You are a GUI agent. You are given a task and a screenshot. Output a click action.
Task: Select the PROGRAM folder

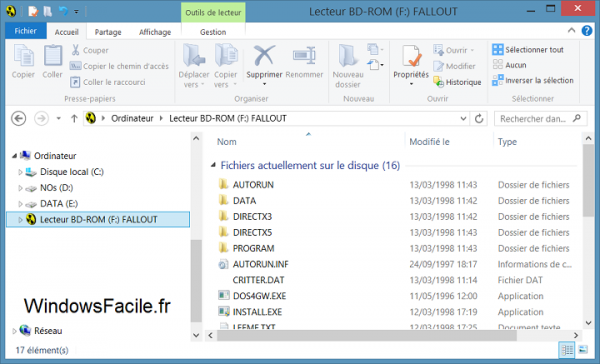pyautogui.click(x=253, y=248)
